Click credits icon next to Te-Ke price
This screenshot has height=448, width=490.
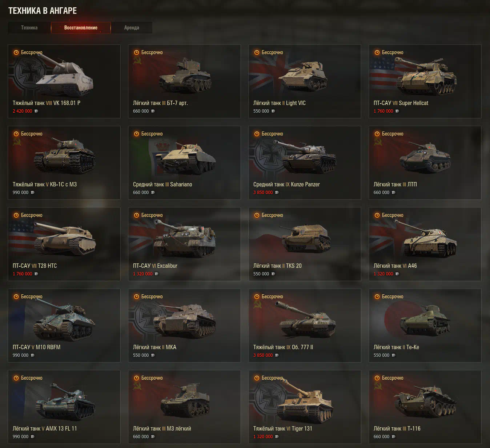coord(393,355)
